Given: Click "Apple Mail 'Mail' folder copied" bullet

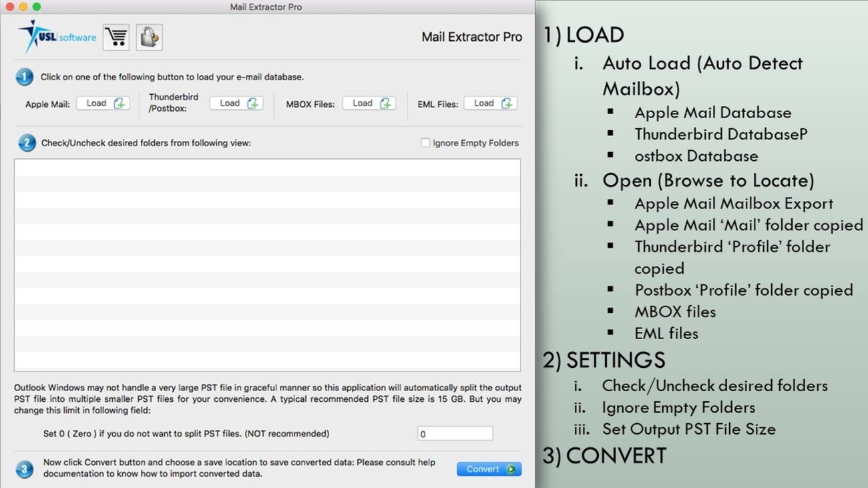Looking at the screenshot, I should (749, 225).
